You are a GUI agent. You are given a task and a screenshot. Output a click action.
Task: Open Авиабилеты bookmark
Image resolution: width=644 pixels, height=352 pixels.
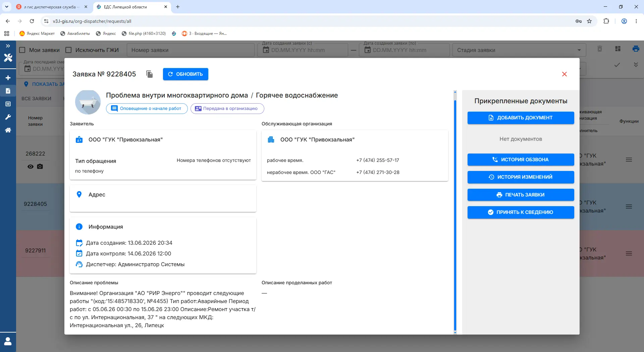pos(75,34)
